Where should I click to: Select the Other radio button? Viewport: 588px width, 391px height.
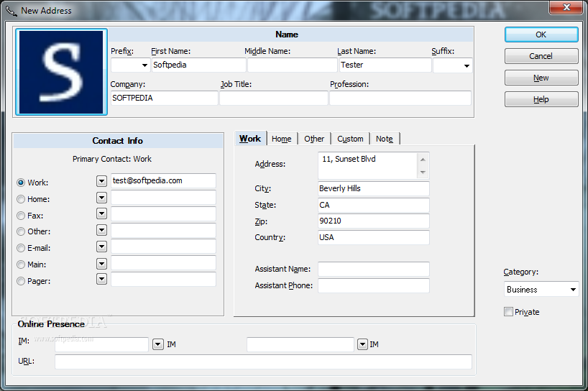coord(21,231)
